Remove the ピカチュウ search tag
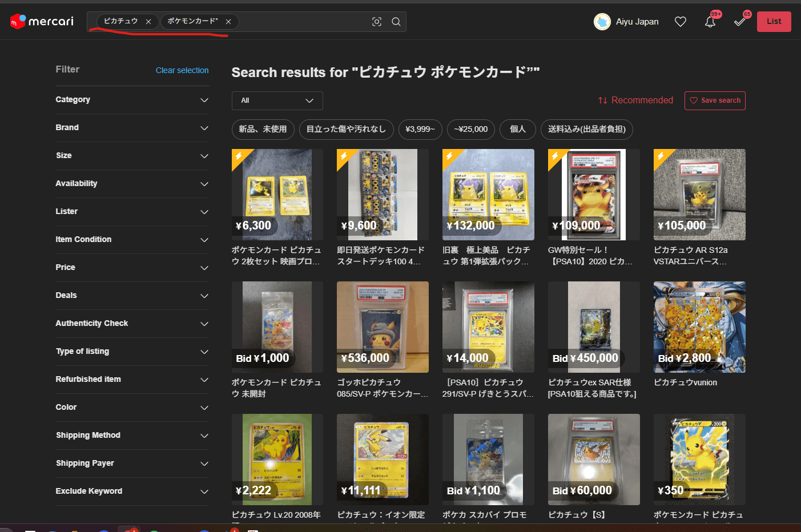The width and height of the screenshot is (801, 532). 148,22
